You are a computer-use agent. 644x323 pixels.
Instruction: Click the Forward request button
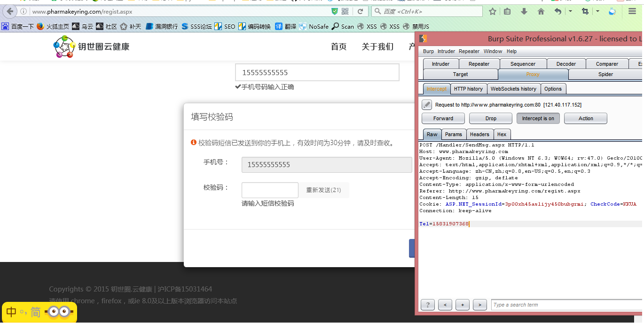443,118
